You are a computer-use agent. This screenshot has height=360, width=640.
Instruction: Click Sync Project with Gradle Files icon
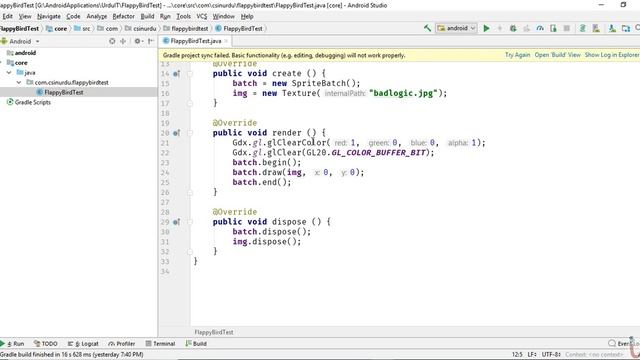coord(582,28)
